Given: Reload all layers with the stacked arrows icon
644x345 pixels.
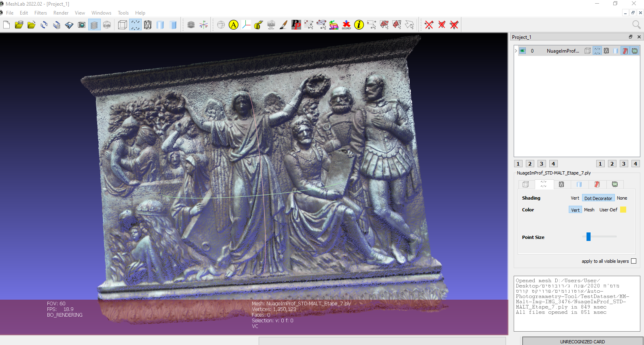Looking at the screenshot, I should [x=57, y=25].
